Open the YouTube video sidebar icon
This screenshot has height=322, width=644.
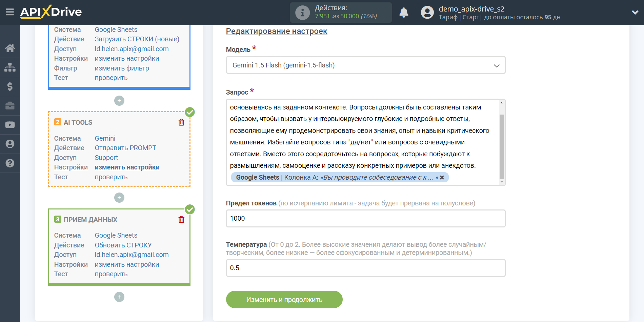coord(10,125)
